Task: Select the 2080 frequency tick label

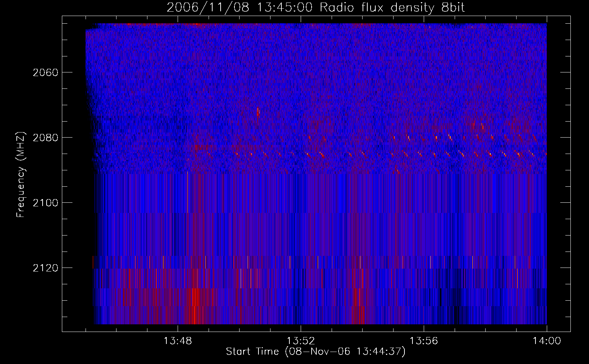Action: (46, 138)
